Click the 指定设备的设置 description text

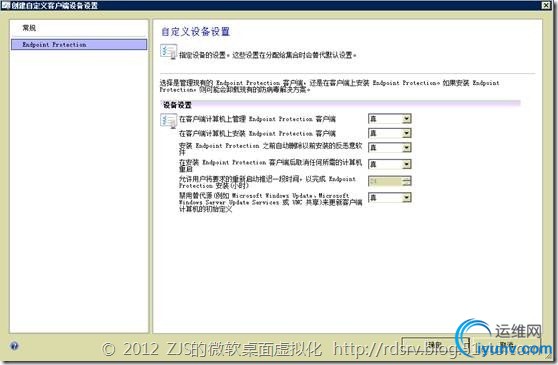tap(268, 55)
